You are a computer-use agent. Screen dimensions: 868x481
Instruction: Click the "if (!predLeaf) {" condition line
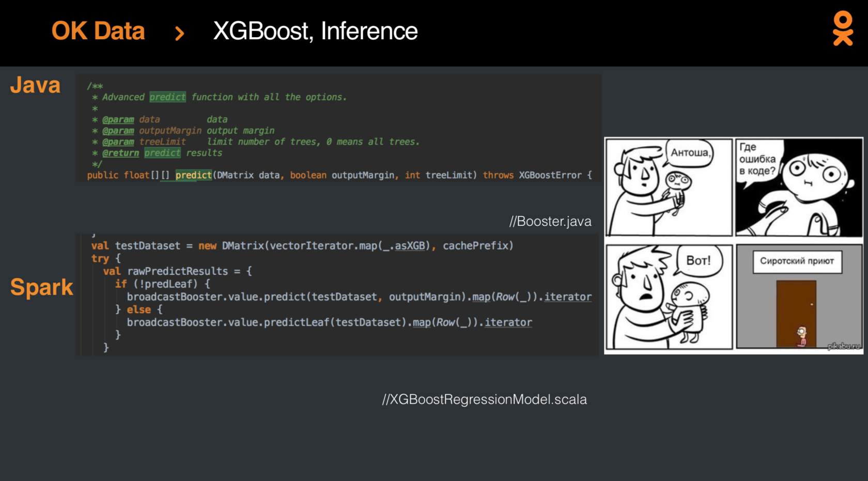[163, 284]
